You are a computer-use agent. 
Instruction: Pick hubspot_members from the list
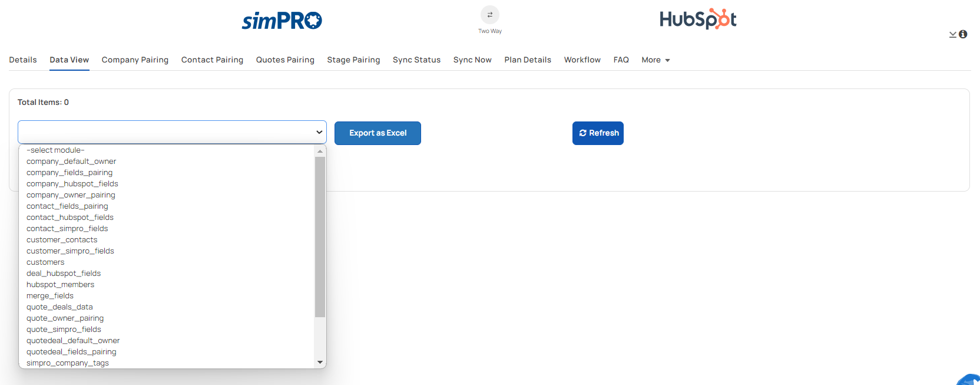(x=167, y=285)
